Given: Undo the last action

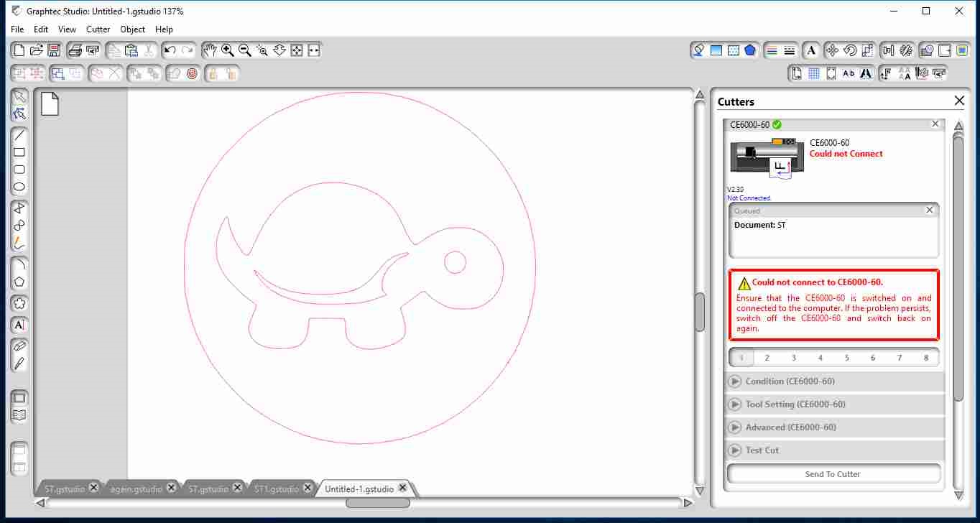Looking at the screenshot, I should (x=170, y=50).
